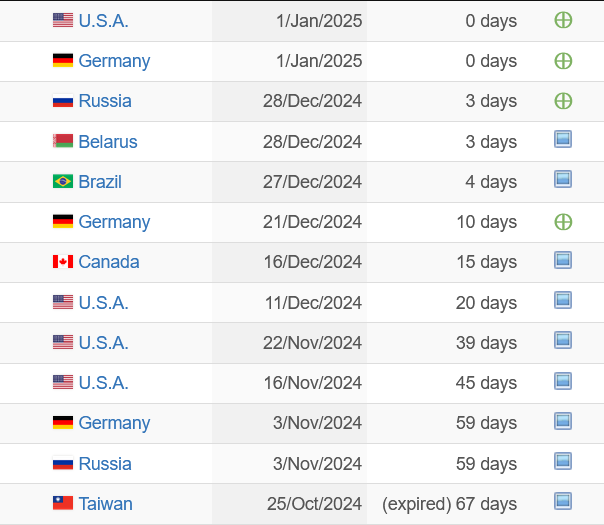This screenshot has width=604, height=525.
Task: Follow the Russia link dated 28/Dec/2024
Action: tap(105, 101)
